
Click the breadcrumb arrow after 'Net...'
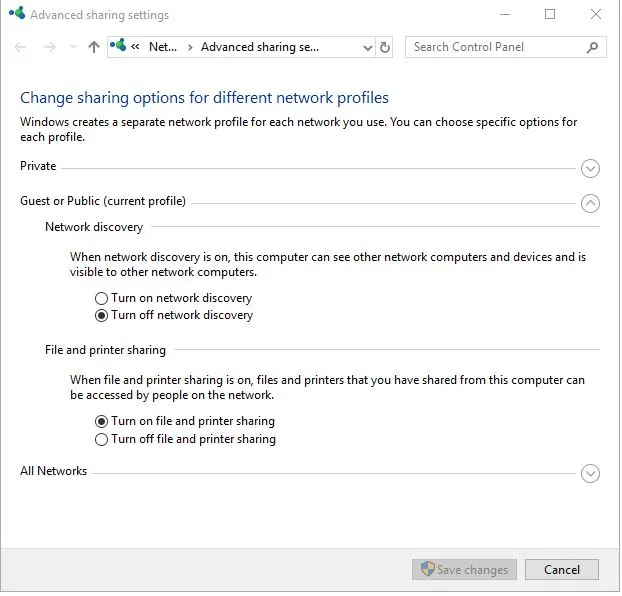coord(190,47)
